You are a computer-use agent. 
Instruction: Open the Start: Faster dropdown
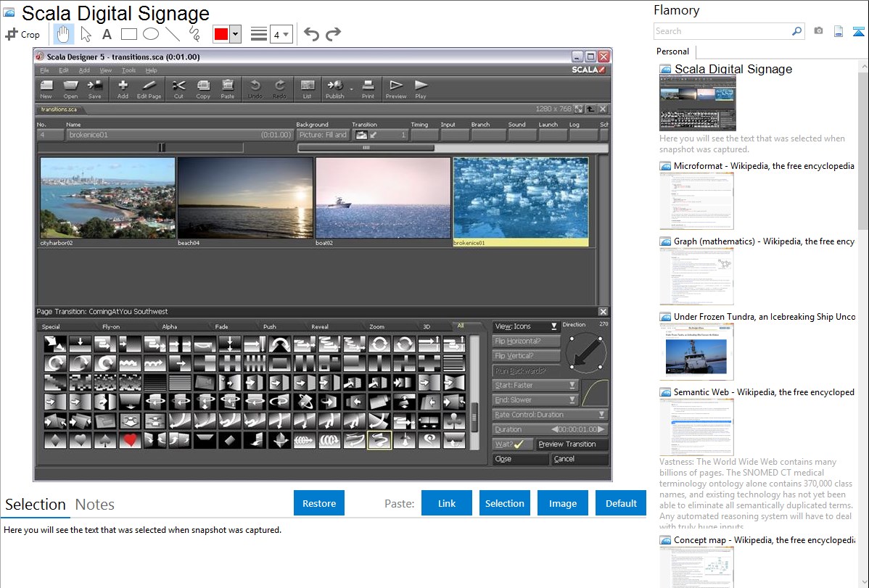click(x=535, y=385)
